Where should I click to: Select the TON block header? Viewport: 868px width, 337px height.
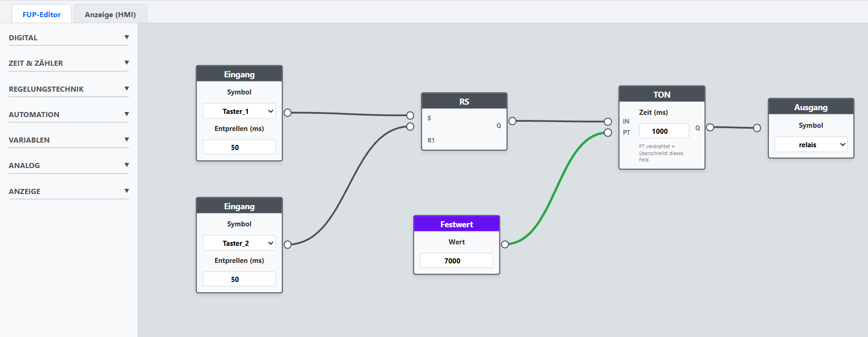pos(662,94)
